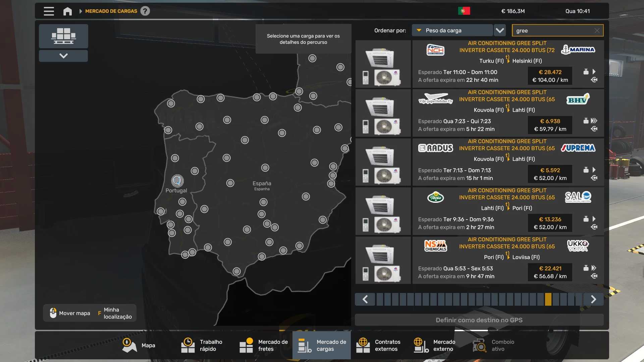Image resolution: width=644 pixels, height=362 pixels.
Task: Click the Portuguese flag language icon
Action: point(464,11)
